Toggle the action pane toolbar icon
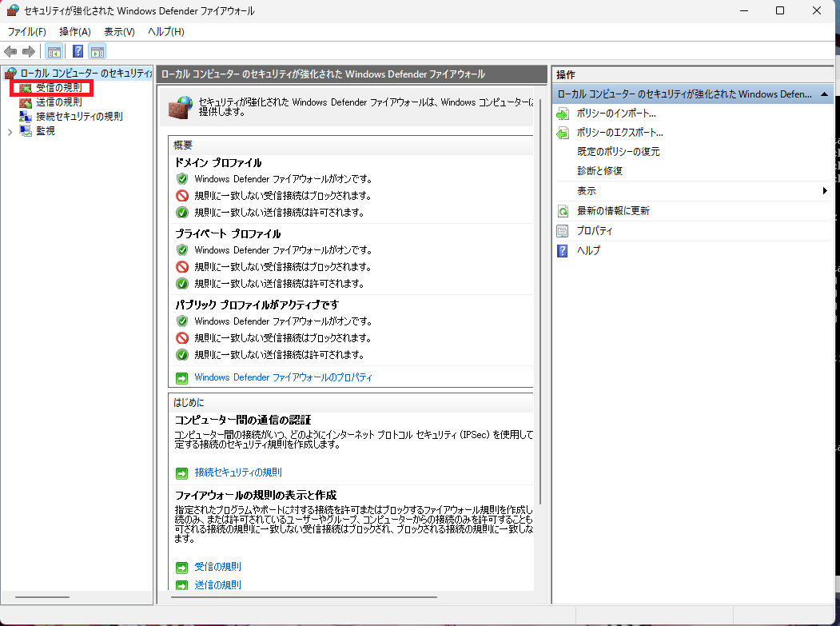 pos(98,51)
